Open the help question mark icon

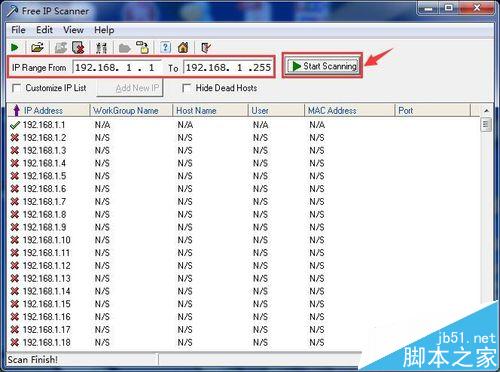pos(165,47)
